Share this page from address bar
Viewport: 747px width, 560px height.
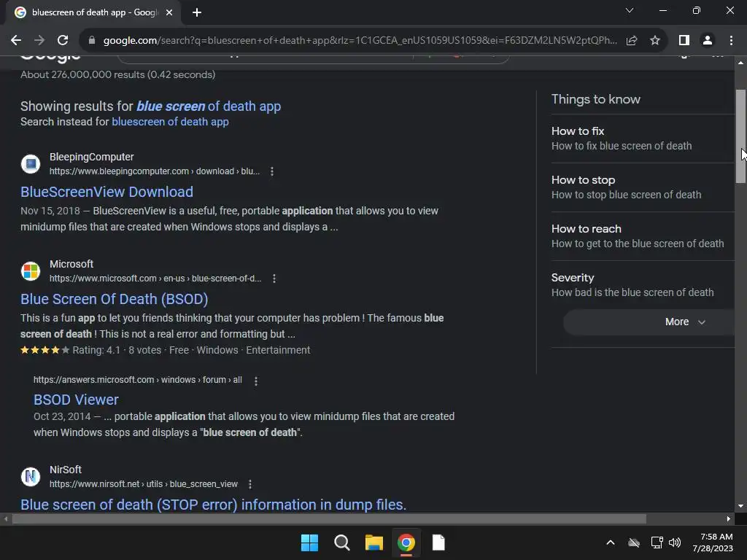pyautogui.click(x=632, y=41)
